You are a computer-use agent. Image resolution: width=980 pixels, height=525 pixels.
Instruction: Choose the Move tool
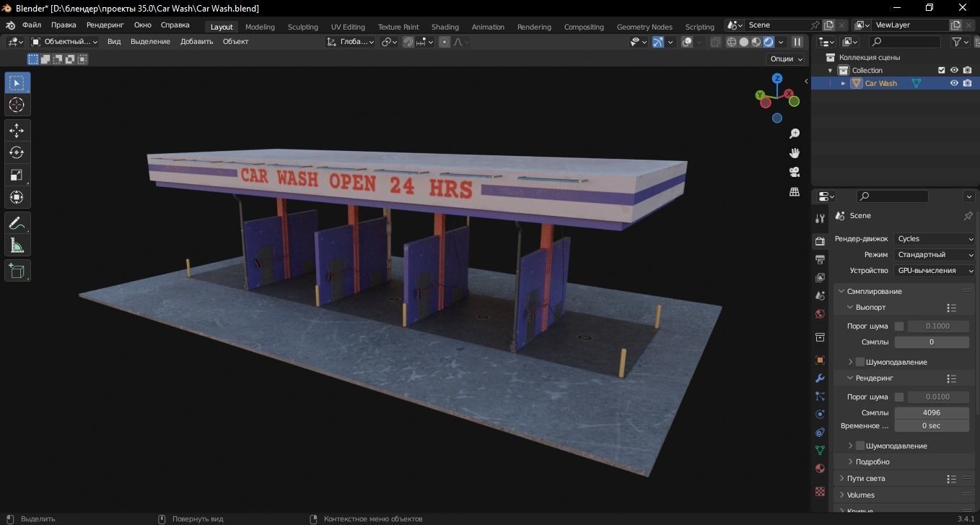(x=17, y=131)
